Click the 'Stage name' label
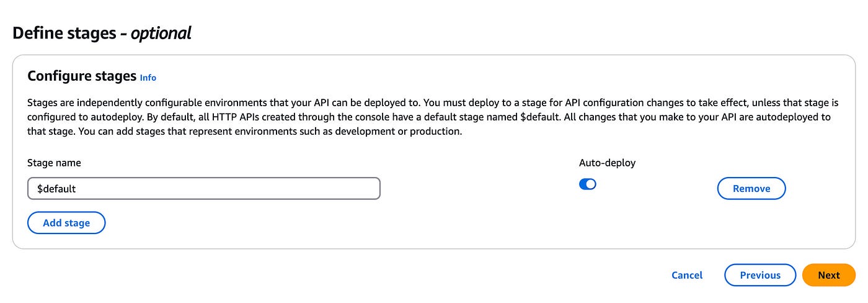This screenshot has width=868, height=303. pyautogui.click(x=54, y=163)
